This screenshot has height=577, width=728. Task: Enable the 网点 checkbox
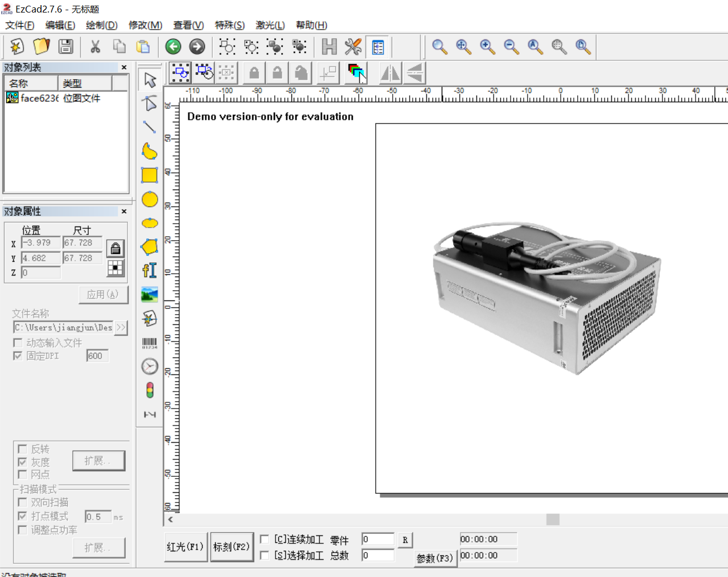22,474
